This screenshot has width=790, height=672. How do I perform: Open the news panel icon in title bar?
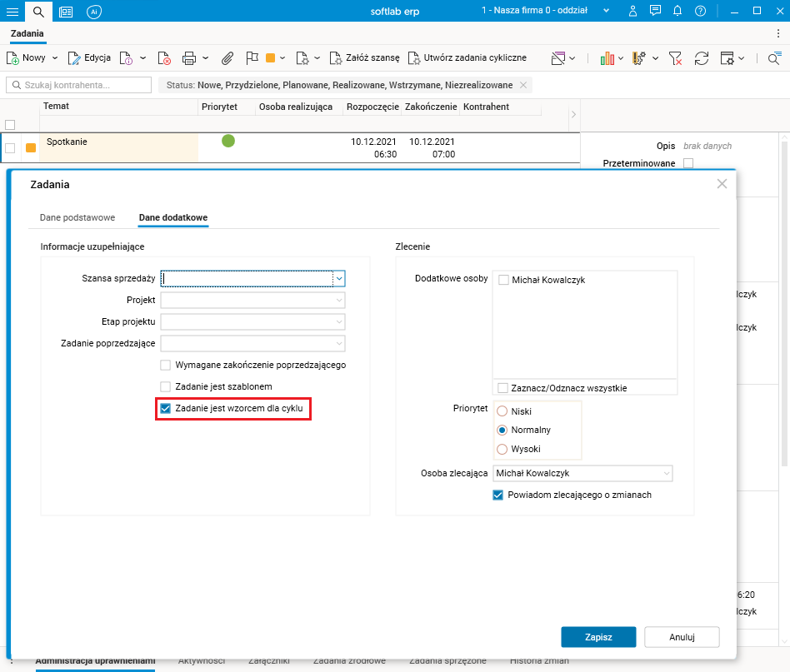pos(66,11)
